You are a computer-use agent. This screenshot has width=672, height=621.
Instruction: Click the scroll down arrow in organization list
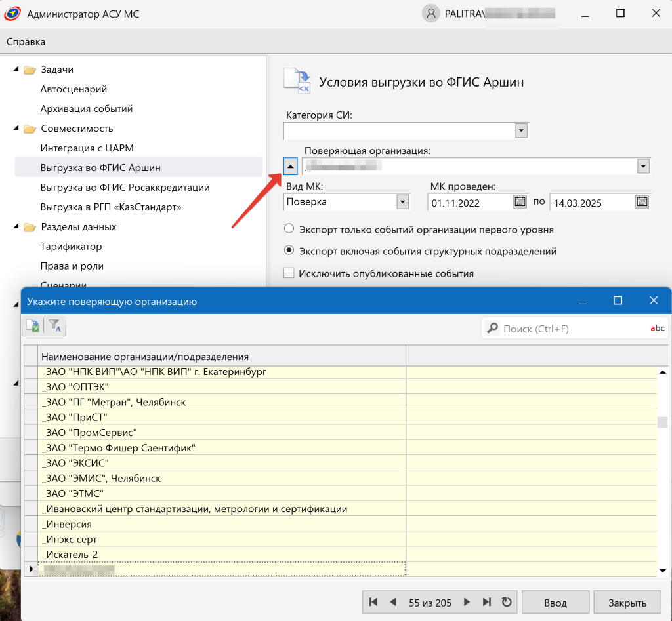tap(663, 571)
